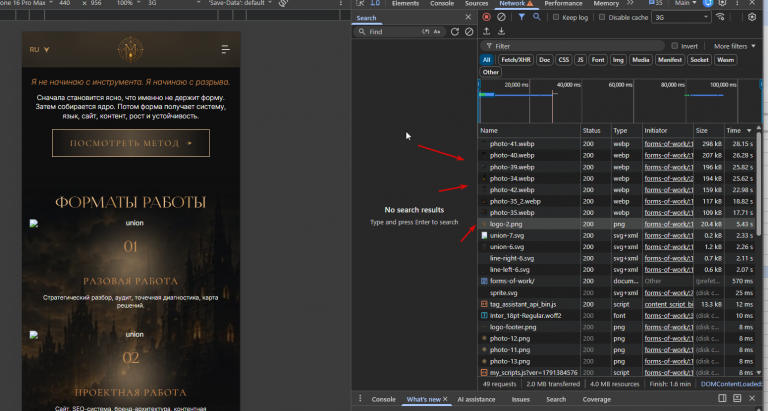Toggle device toolbar icon
This screenshot has height=411, width=768.
point(375,3)
